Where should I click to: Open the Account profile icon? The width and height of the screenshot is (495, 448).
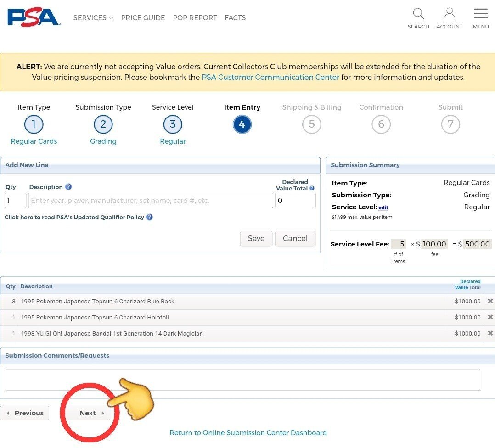pos(449,14)
